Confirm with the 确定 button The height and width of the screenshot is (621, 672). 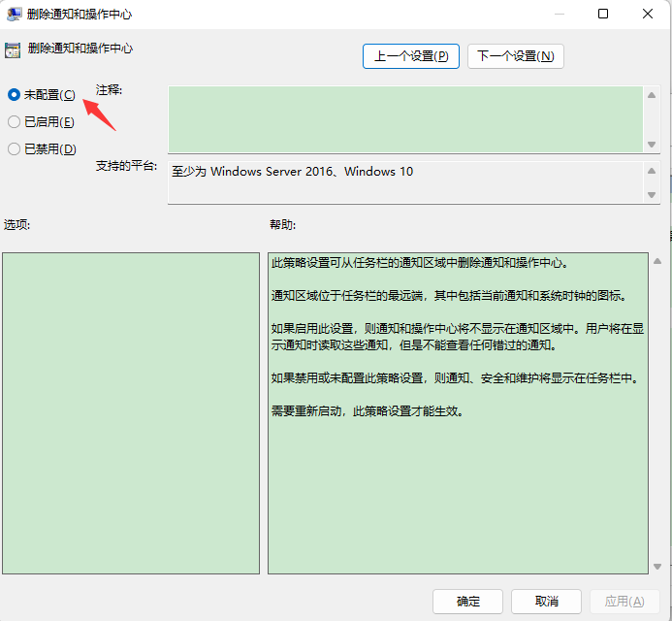[467, 602]
